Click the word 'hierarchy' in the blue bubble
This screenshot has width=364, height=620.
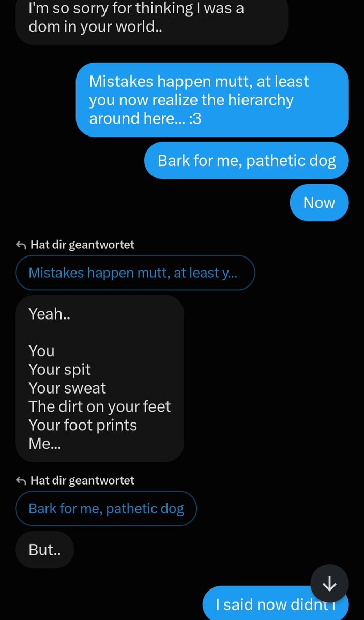pos(261,100)
